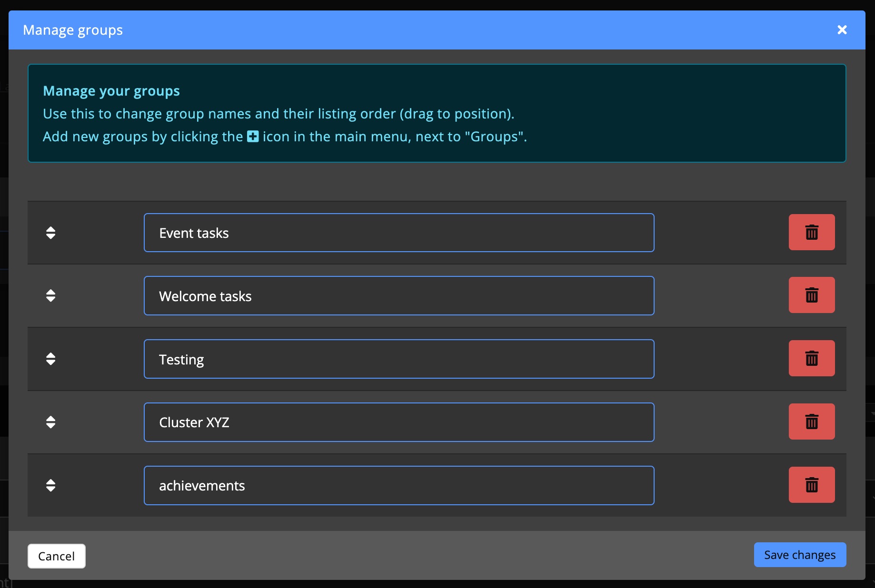Select the Event tasks name field

pyautogui.click(x=398, y=233)
